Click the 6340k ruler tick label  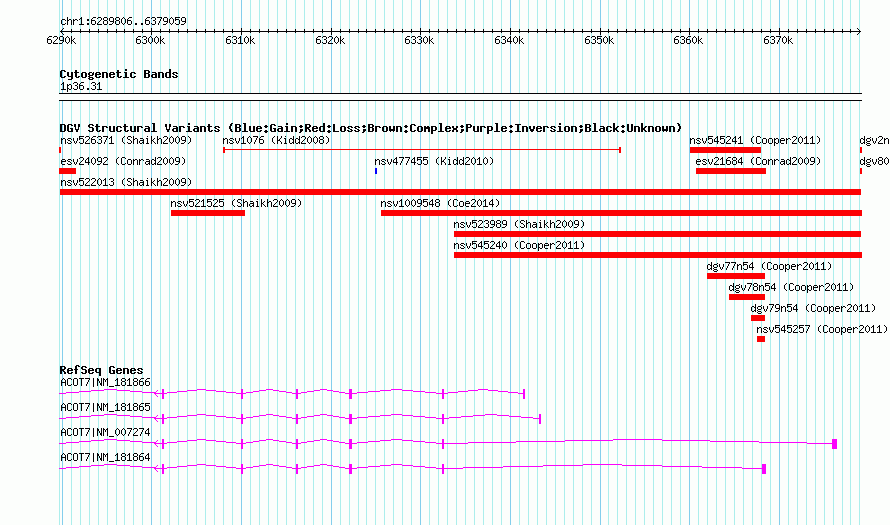tap(509, 40)
